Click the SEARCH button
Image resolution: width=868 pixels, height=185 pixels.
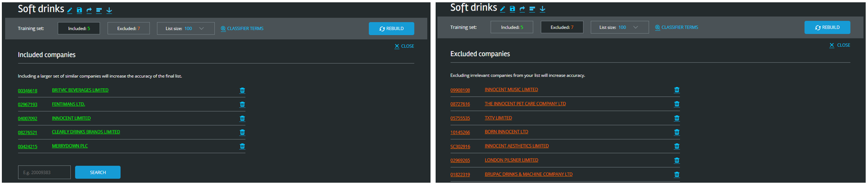[98, 173]
